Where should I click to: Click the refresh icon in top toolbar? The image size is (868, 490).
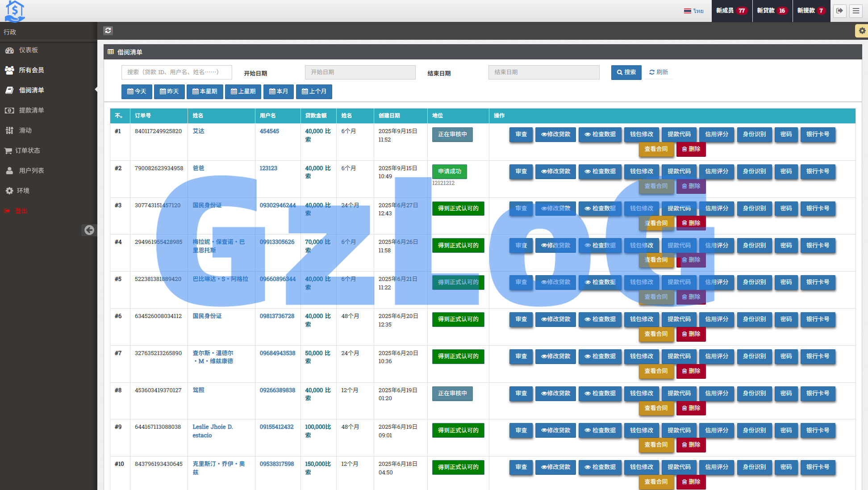click(x=108, y=30)
